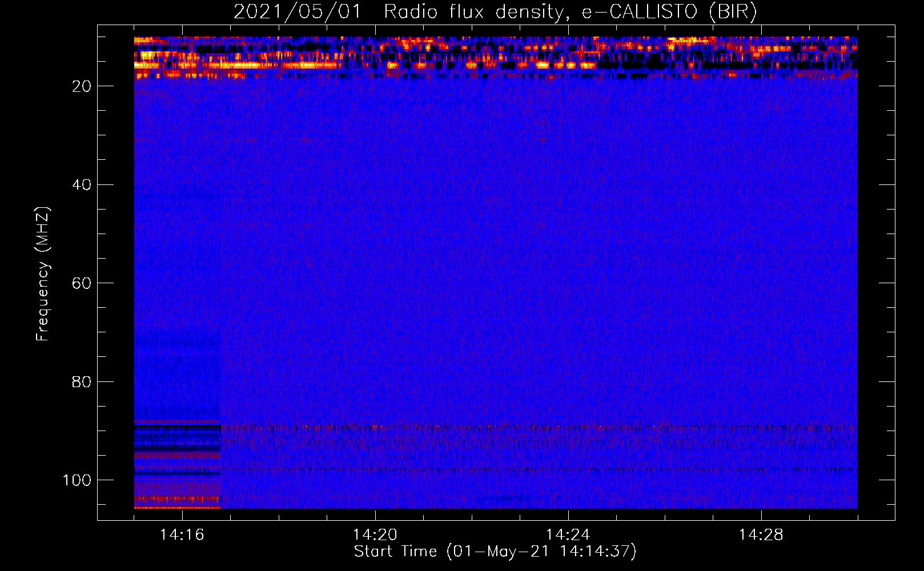Click the plot title '2021/05/01 Radio flux density'
This screenshot has height=571, width=924.
495,12
